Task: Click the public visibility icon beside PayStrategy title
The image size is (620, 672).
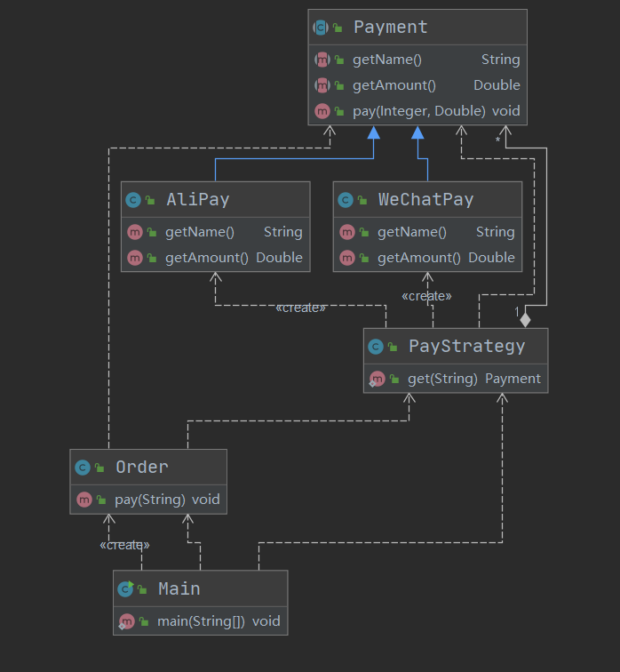Action: pos(393,347)
